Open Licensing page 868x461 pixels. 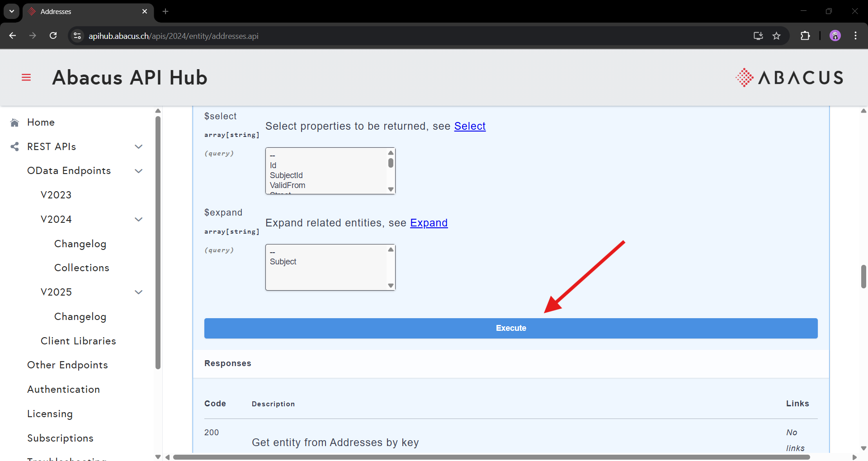point(50,414)
